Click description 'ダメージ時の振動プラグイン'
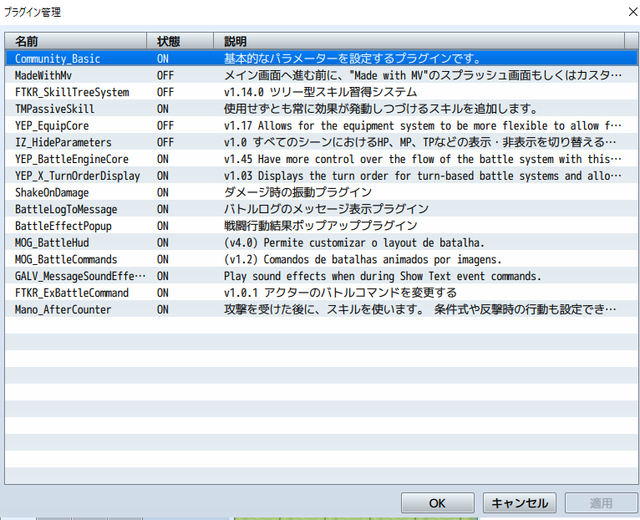Screen dimensions: 640x520 298,193
